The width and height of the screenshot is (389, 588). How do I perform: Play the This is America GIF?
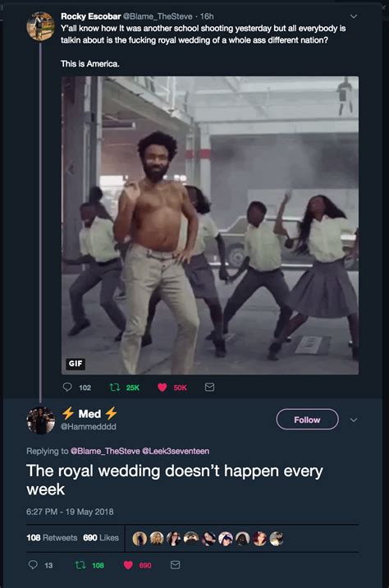[210, 225]
